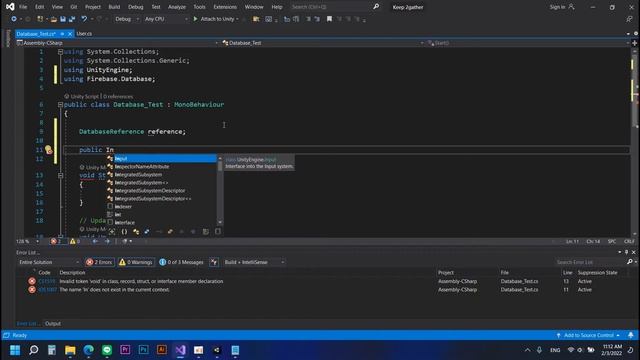Image resolution: width=640 pixels, height=360 pixels.
Task: Open the Assembly-CSharp project dropdown
Action: point(117,43)
